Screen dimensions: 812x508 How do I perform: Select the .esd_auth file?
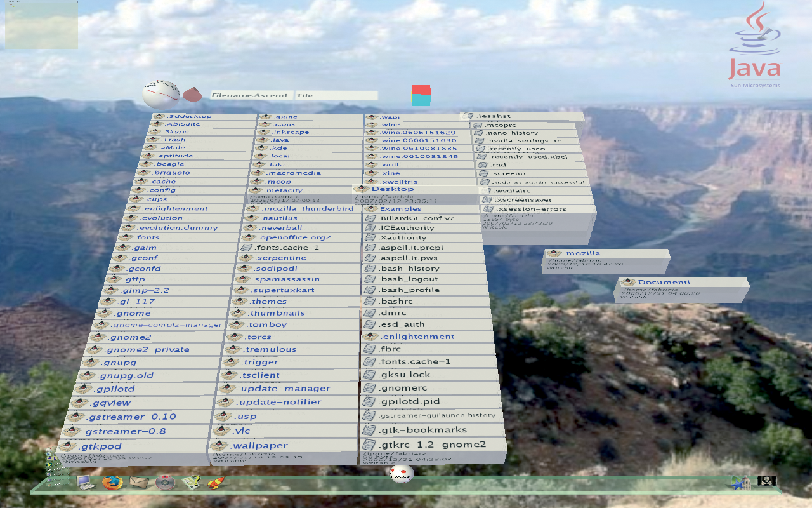coord(427,324)
